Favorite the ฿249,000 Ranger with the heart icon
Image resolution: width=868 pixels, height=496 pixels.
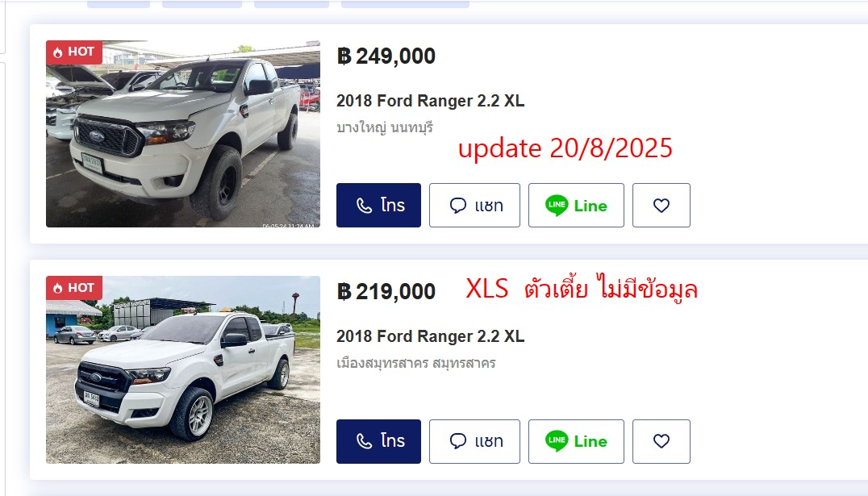(x=661, y=206)
